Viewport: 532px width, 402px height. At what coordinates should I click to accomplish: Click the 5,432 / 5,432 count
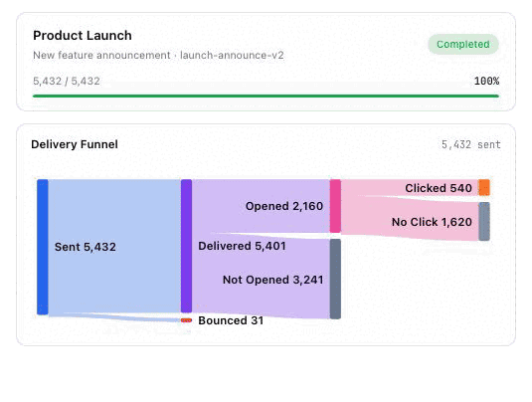click(x=67, y=82)
